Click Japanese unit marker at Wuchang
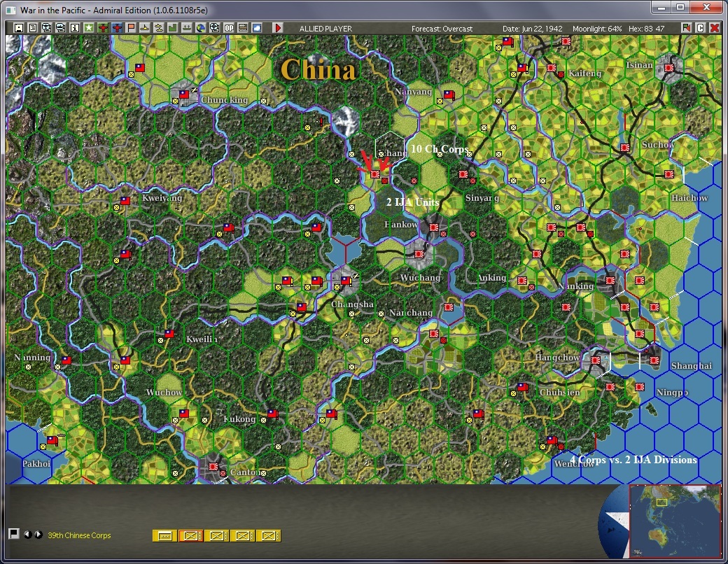Screen dimensions: 728x564 pyautogui.click(x=419, y=254)
